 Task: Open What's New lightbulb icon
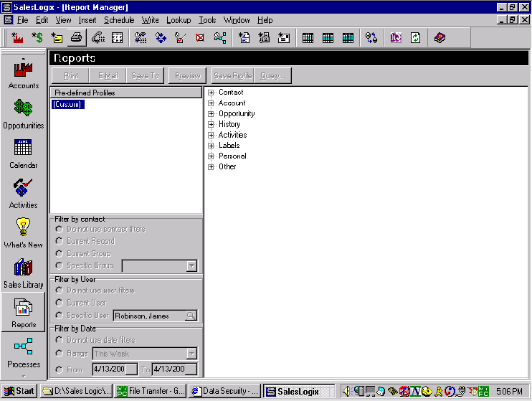[24, 233]
